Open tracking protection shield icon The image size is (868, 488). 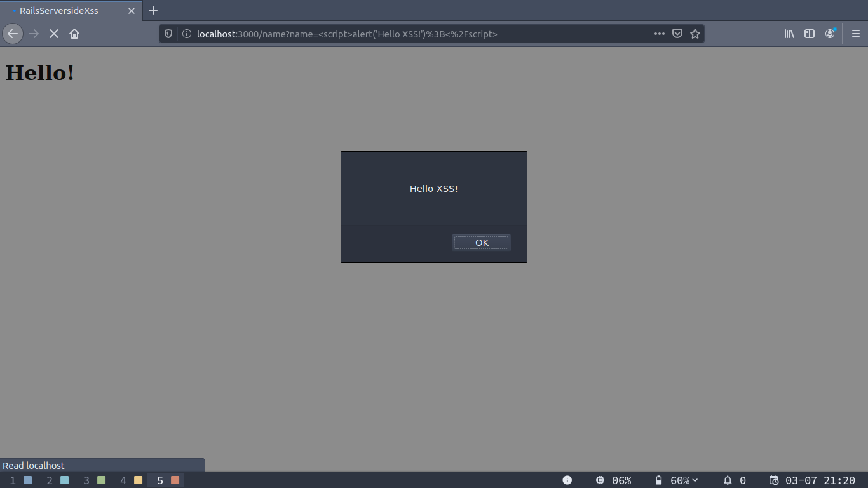point(168,34)
